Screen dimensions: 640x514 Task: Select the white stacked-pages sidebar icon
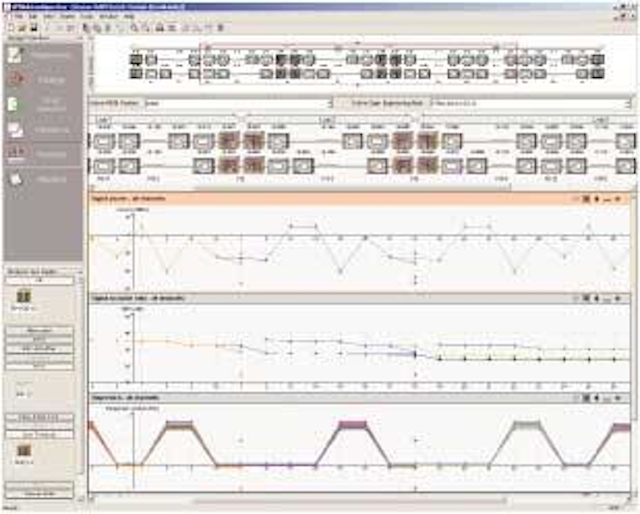click(16, 130)
